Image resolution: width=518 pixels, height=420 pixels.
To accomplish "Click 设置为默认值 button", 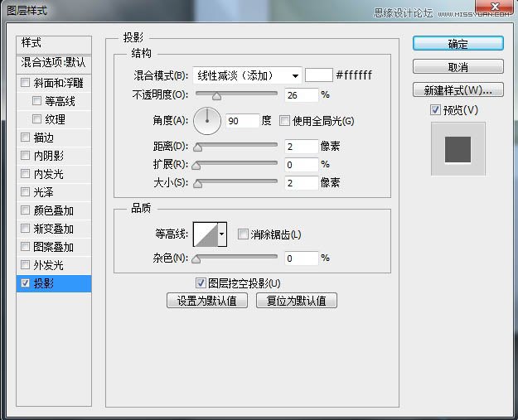I will [207, 301].
